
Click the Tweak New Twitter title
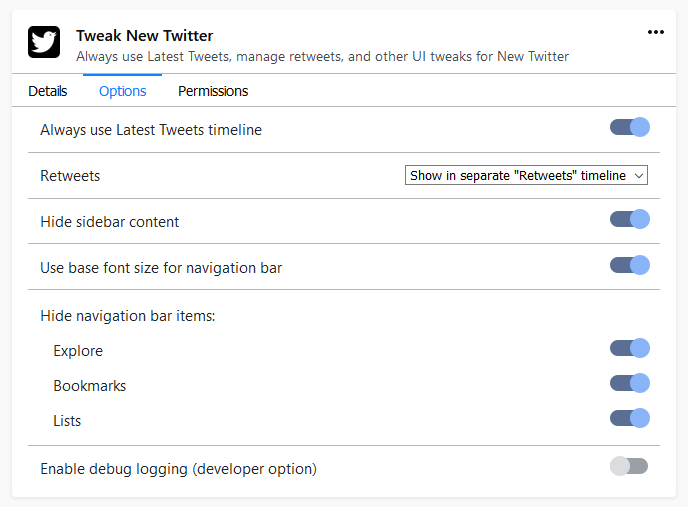144,36
